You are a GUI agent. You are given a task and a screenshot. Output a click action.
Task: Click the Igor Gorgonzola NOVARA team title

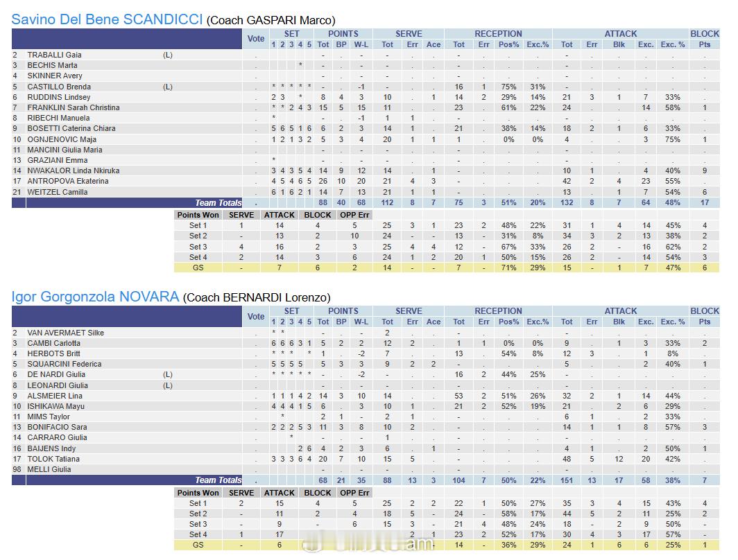click(95, 297)
